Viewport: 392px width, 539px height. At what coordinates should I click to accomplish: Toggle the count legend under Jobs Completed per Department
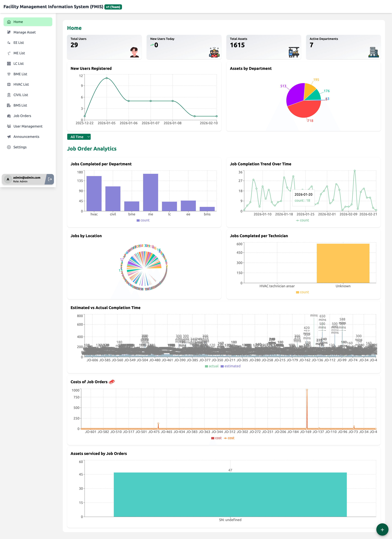[143, 220]
